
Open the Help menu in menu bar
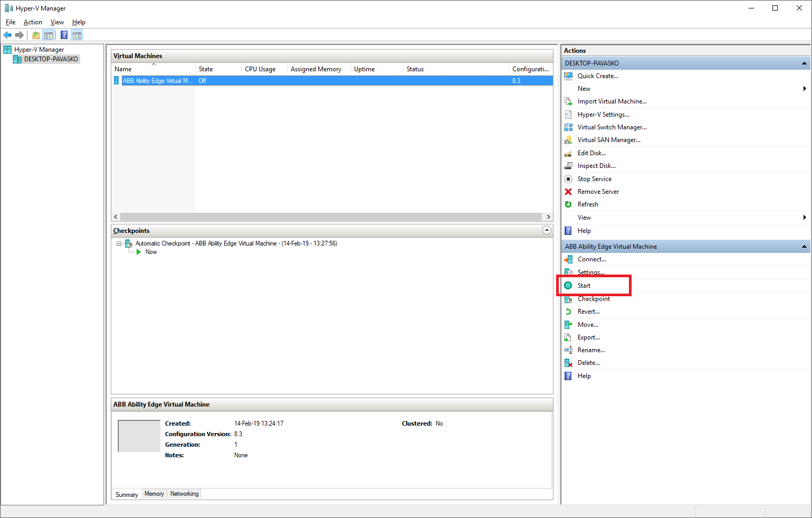(79, 22)
